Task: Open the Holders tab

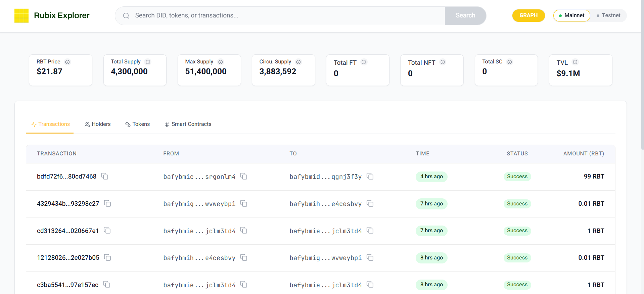Action: [98, 124]
